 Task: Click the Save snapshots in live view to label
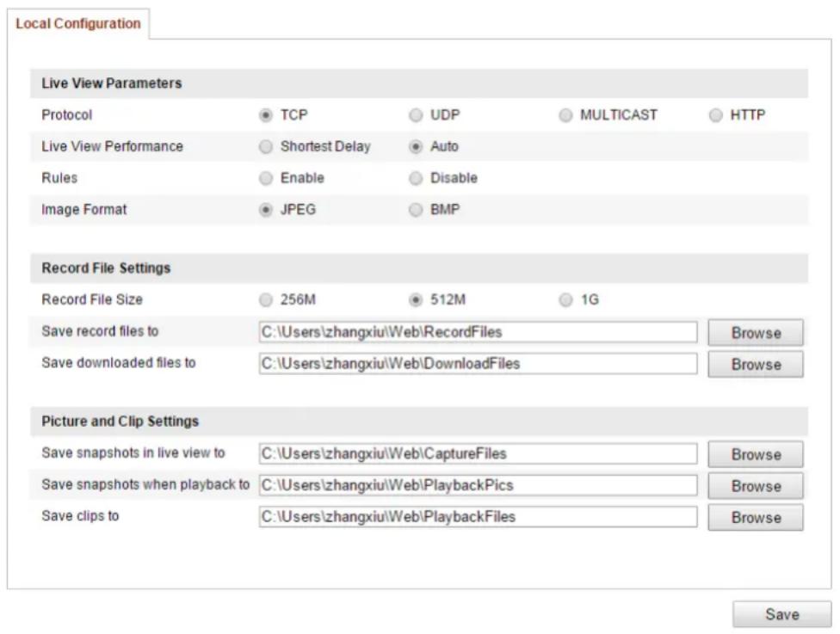pos(133,453)
